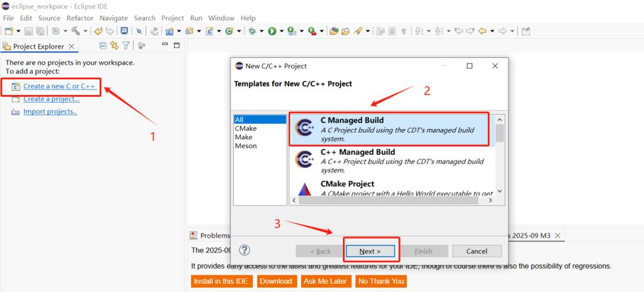Viewport: 644px width, 292px height.
Task: Maximize the Project Explorer view
Action: pos(177,45)
